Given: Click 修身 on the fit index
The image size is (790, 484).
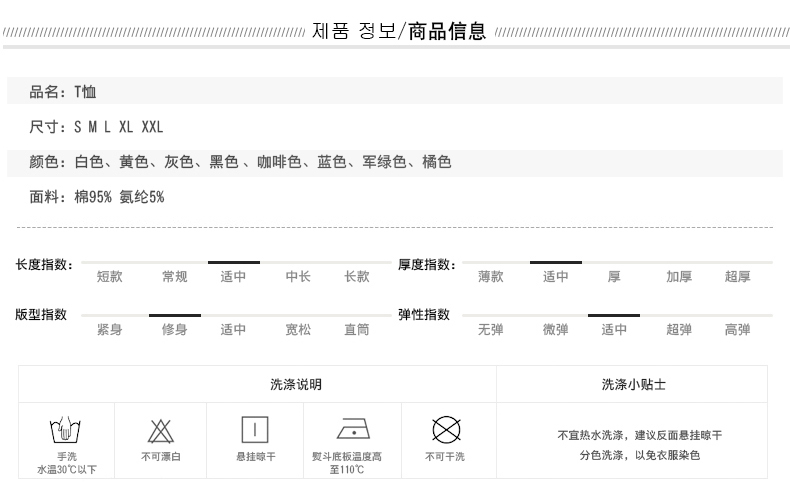Looking at the screenshot, I should [174, 329].
